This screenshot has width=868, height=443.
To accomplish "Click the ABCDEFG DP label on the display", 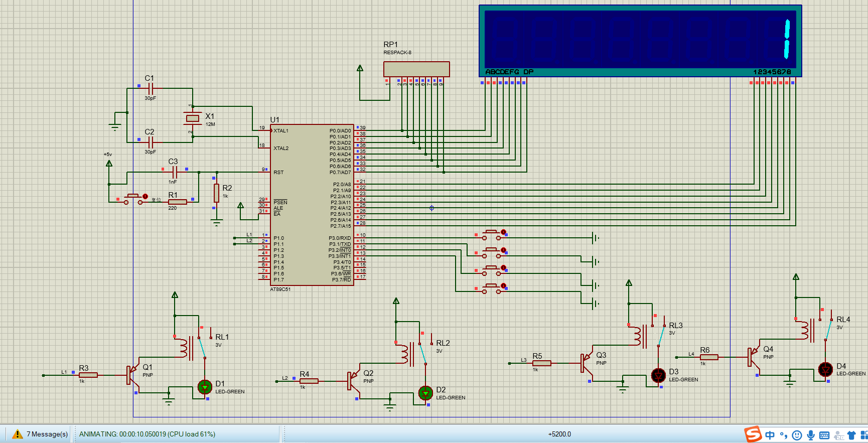I will (x=509, y=72).
